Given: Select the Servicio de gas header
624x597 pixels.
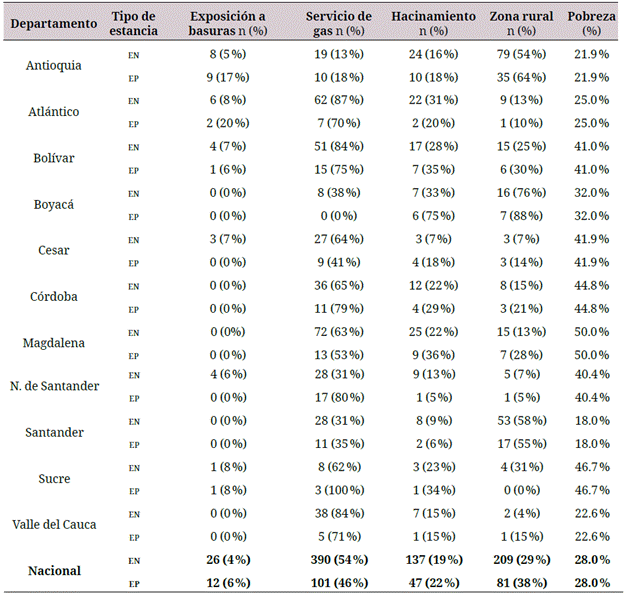Looking at the screenshot, I should 339,23.
